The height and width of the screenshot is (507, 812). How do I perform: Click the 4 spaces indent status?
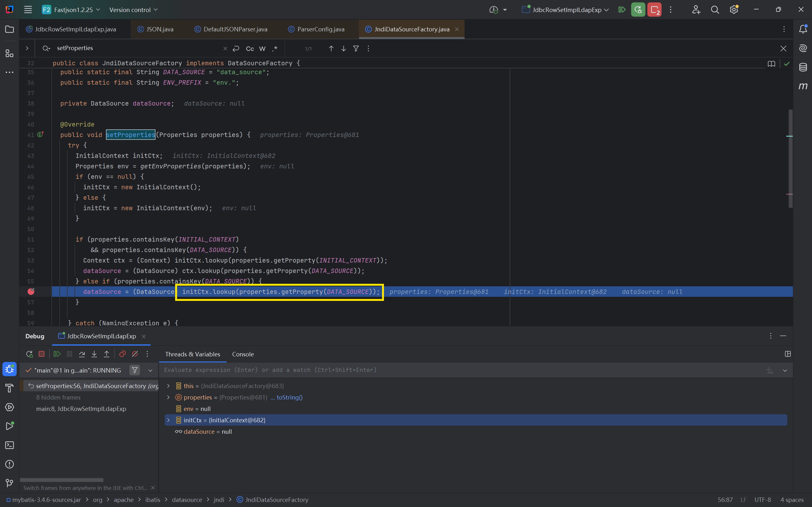coord(792,500)
